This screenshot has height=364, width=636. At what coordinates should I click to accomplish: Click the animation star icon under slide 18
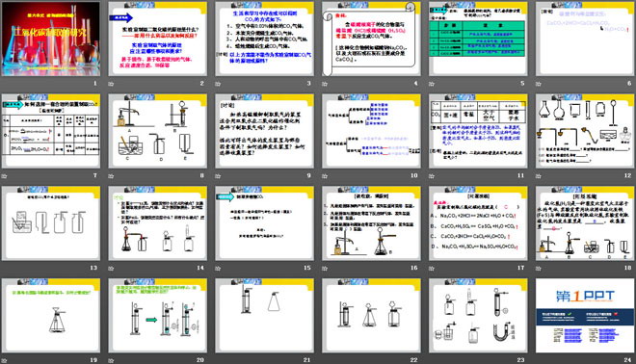pyautogui.click(x=539, y=268)
